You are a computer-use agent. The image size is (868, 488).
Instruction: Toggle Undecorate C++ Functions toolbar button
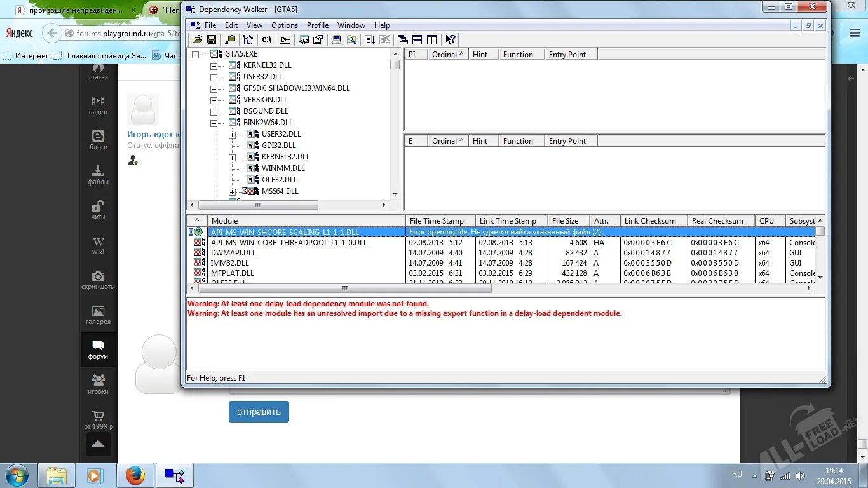click(x=285, y=39)
